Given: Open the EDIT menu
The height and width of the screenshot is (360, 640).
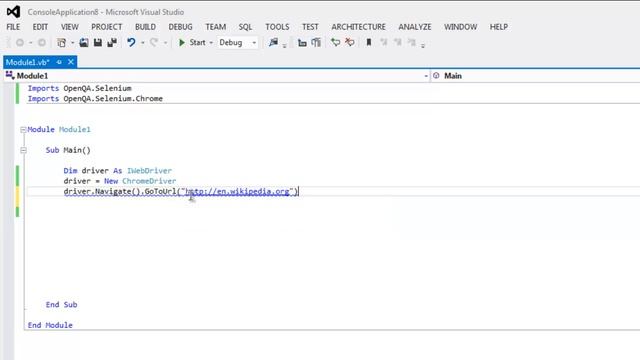Looking at the screenshot, I should point(40,27).
